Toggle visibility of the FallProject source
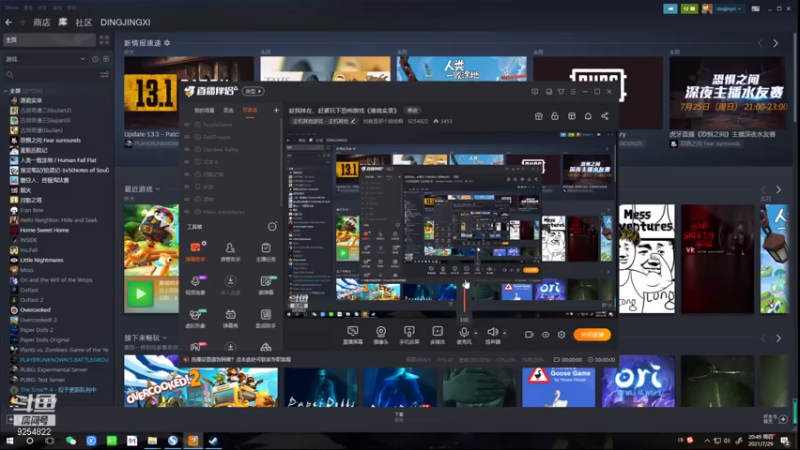The image size is (800, 450). coord(187,137)
